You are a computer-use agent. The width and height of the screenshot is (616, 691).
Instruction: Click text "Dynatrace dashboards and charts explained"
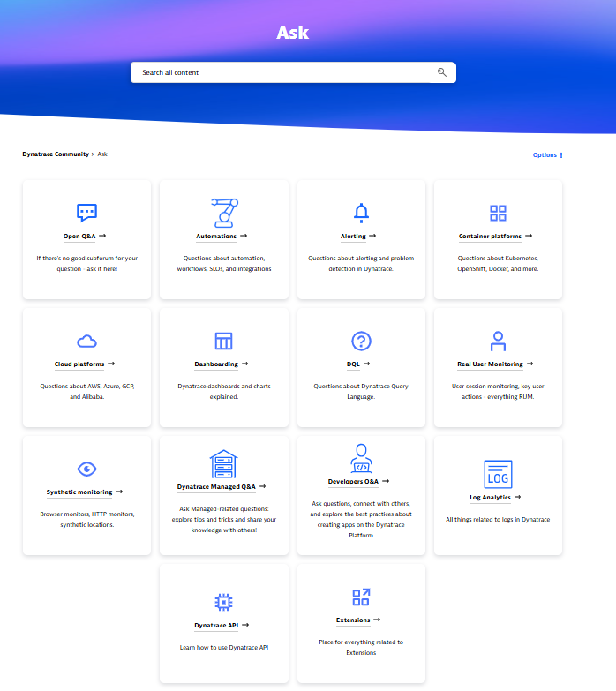224,391
